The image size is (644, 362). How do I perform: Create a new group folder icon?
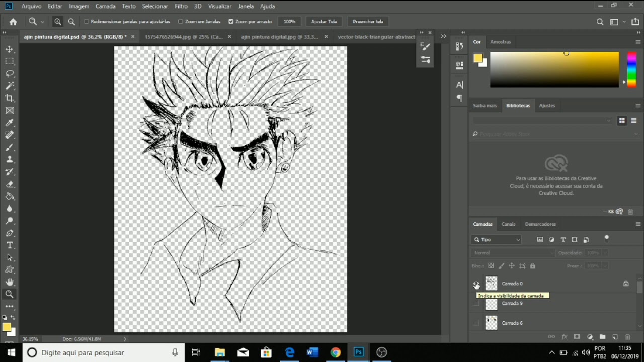602,337
